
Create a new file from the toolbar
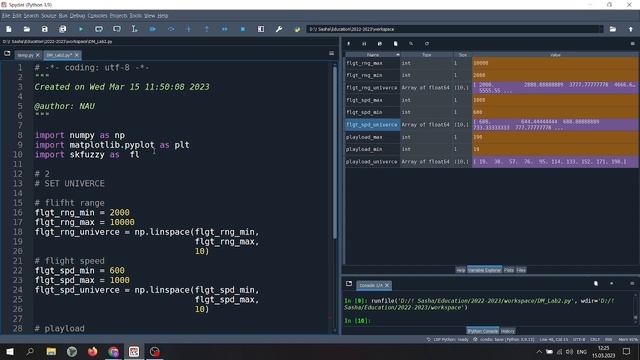pyautogui.click(x=9, y=29)
